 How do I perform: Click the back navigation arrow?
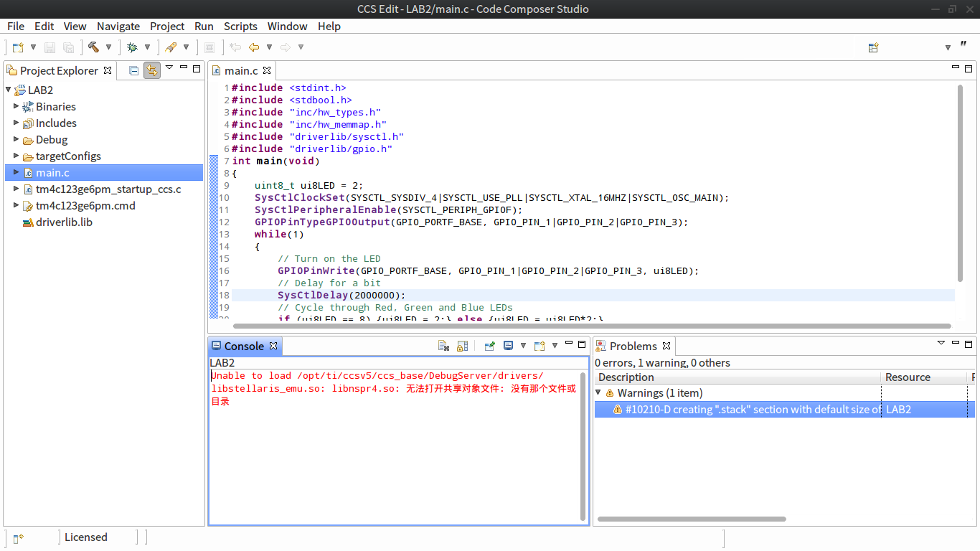coord(253,47)
